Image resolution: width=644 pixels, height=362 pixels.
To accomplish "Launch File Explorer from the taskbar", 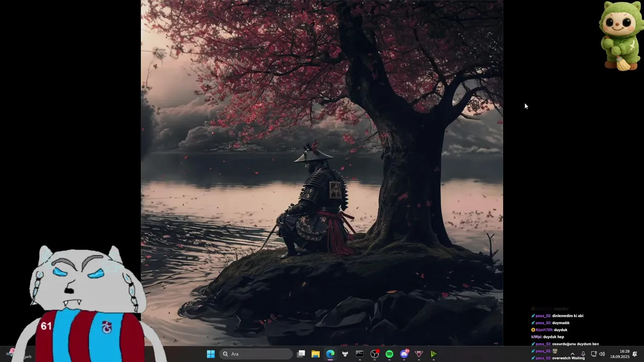I will (315, 354).
